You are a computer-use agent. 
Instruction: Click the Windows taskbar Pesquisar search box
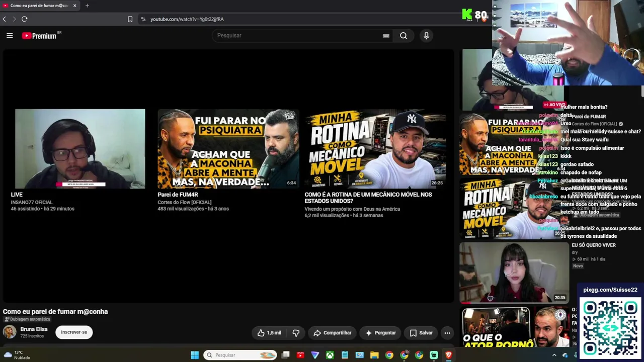click(x=240, y=355)
